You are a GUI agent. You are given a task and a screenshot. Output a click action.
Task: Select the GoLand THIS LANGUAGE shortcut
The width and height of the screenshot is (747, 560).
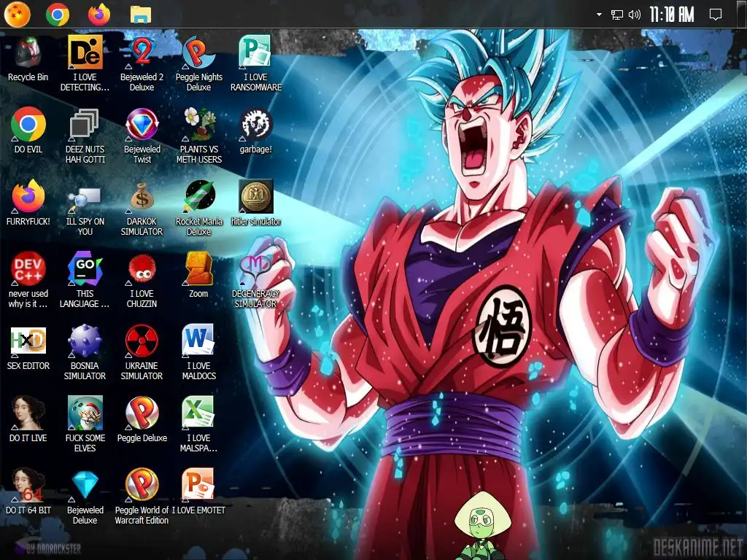(x=85, y=280)
